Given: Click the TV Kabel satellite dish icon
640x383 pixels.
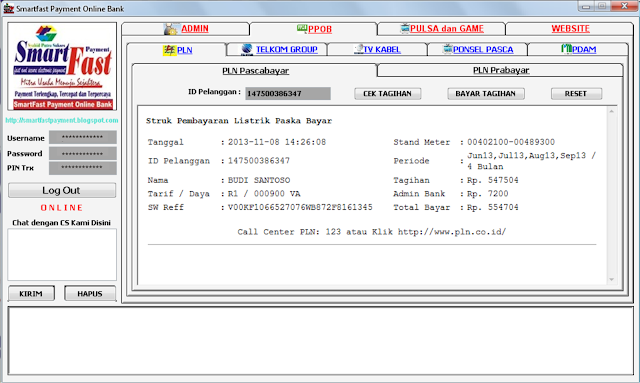Looking at the screenshot, I should pos(359,49).
